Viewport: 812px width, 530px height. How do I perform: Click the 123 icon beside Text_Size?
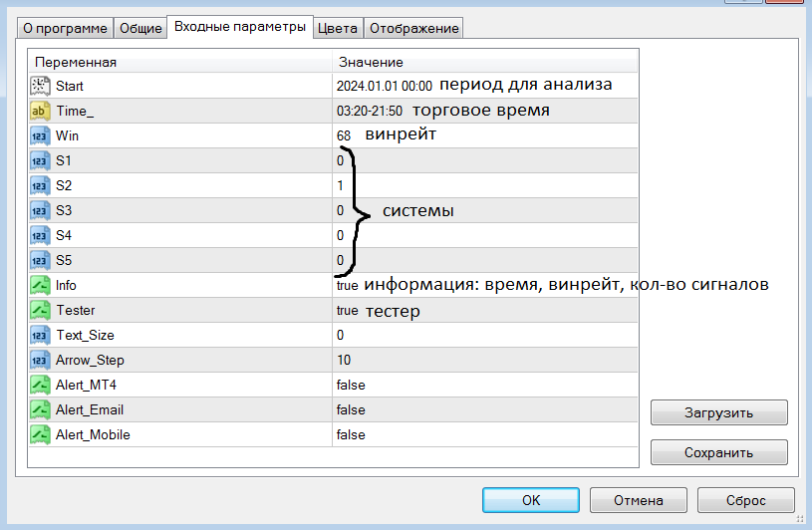(40, 335)
